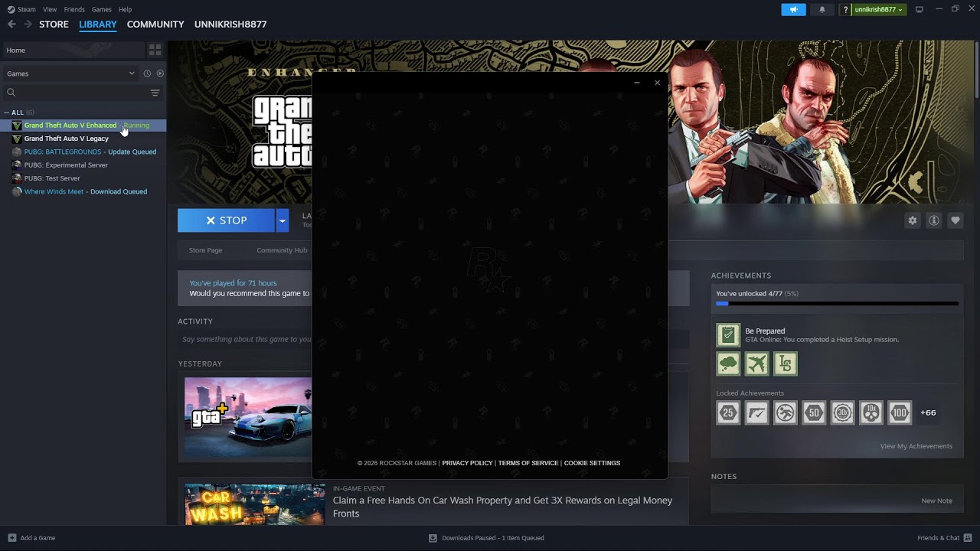Screen dimensions: 980x551
Task: Open the Steam menu
Action: click(27, 9)
